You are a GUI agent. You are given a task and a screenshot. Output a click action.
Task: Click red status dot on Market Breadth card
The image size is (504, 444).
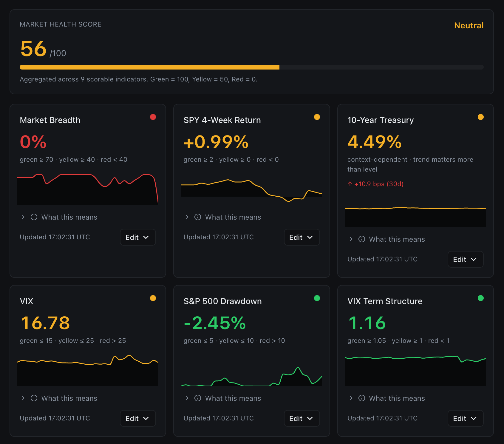click(153, 117)
